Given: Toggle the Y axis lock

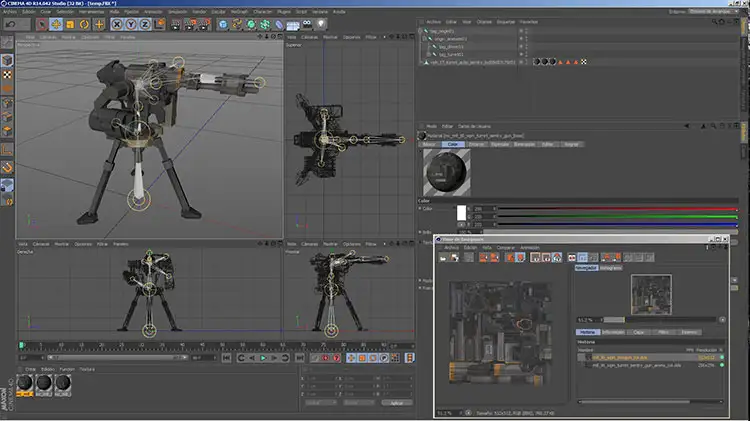Looking at the screenshot, I should (x=131, y=24).
